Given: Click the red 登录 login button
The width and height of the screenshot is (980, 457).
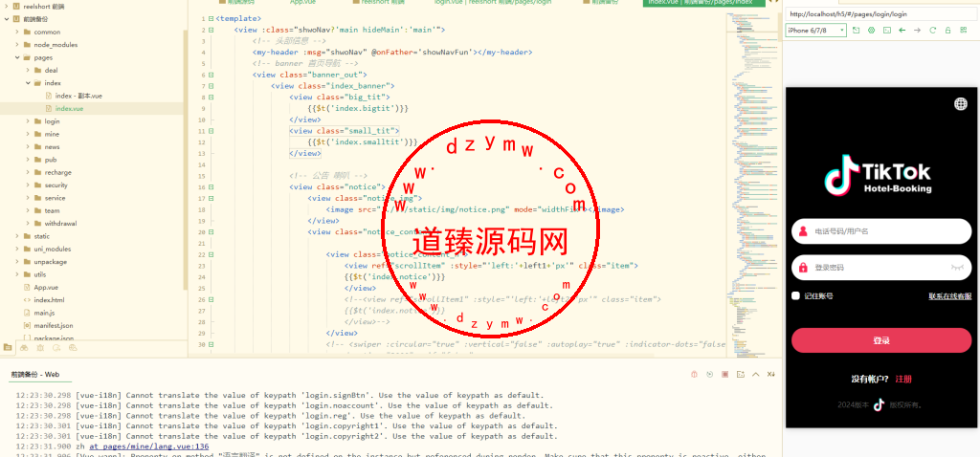Looking at the screenshot, I should (x=881, y=340).
